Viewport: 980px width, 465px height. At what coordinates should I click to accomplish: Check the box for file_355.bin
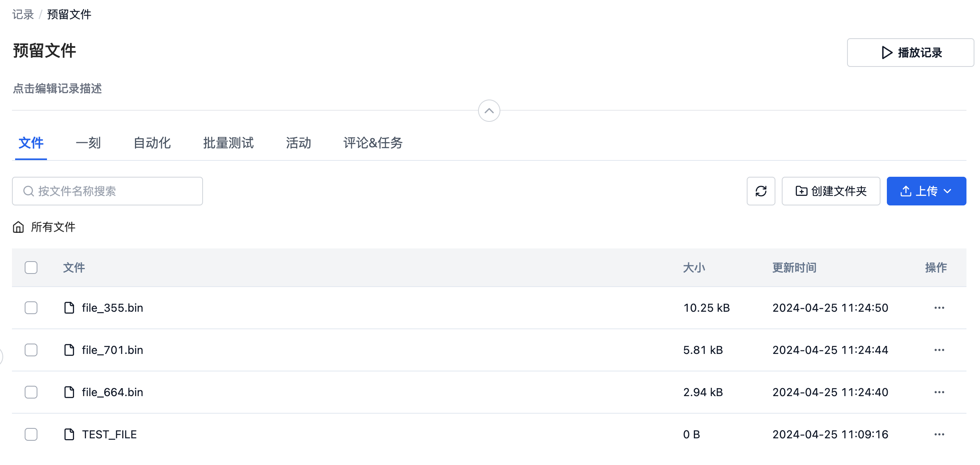(31, 308)
